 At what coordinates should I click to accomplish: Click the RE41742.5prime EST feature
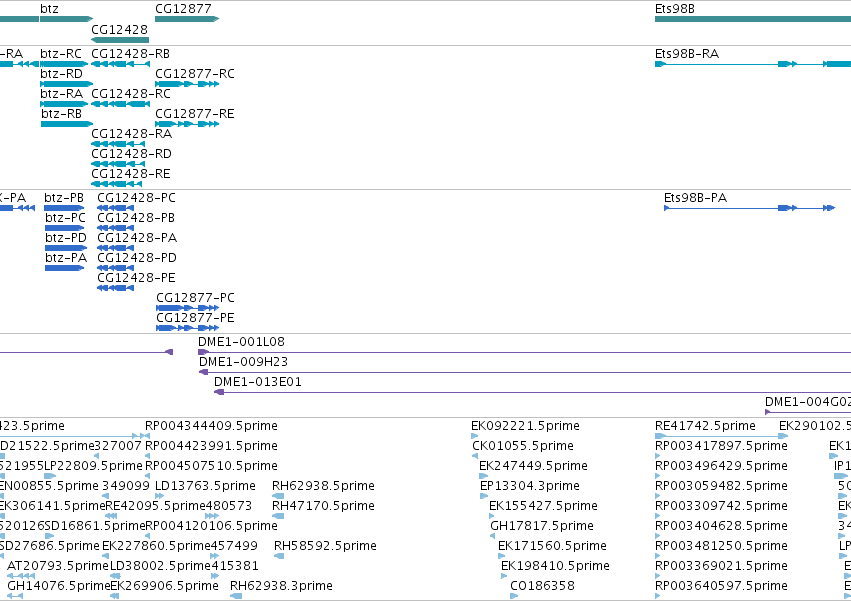(x=721, y=435)
